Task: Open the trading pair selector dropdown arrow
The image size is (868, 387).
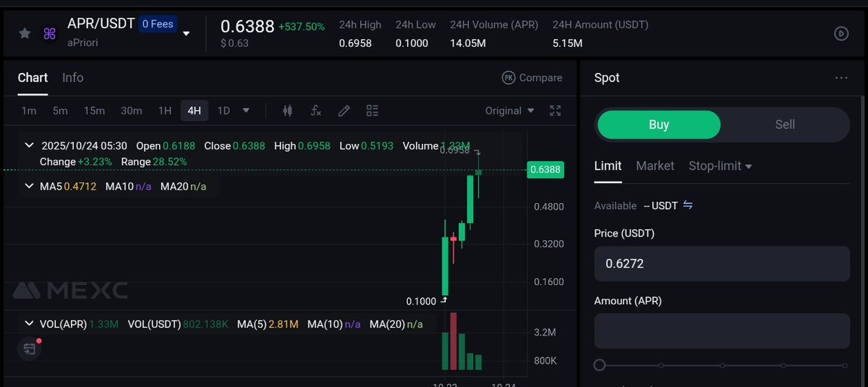Action: pos(187,33)
